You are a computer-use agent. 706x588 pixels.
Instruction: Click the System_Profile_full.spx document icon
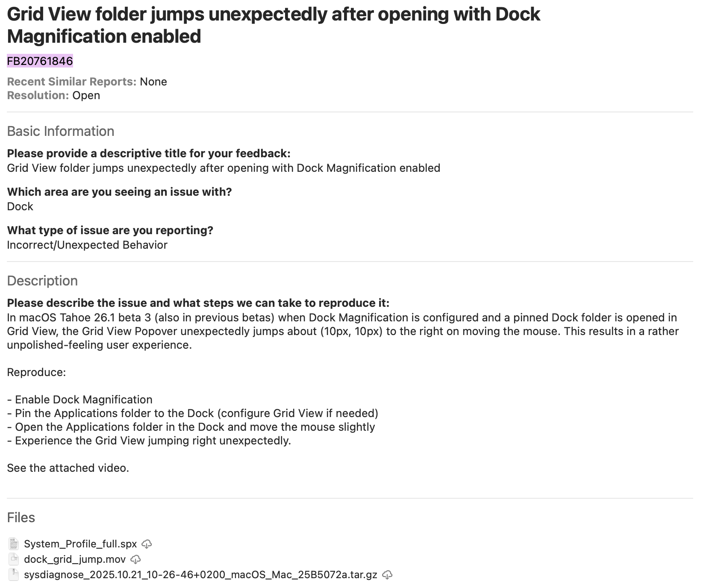tap(14, 544)
